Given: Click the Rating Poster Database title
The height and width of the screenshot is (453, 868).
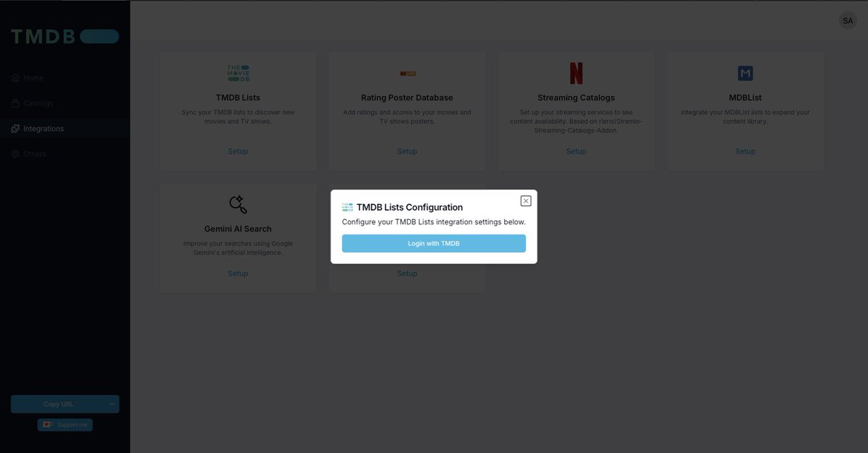Looking at the screenshot, I should [407, 98].
